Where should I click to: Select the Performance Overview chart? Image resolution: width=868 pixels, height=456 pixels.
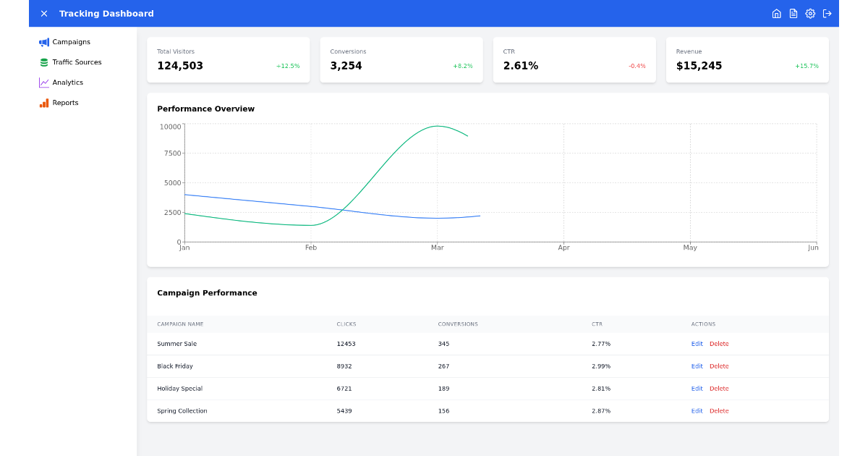[x=488, y=181]
